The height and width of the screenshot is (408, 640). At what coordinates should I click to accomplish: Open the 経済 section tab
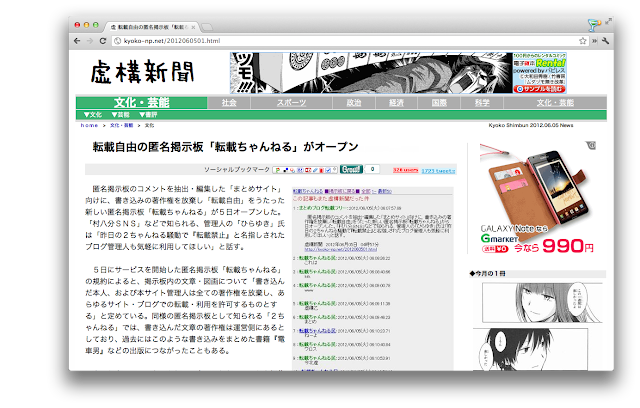click(396, 103)
